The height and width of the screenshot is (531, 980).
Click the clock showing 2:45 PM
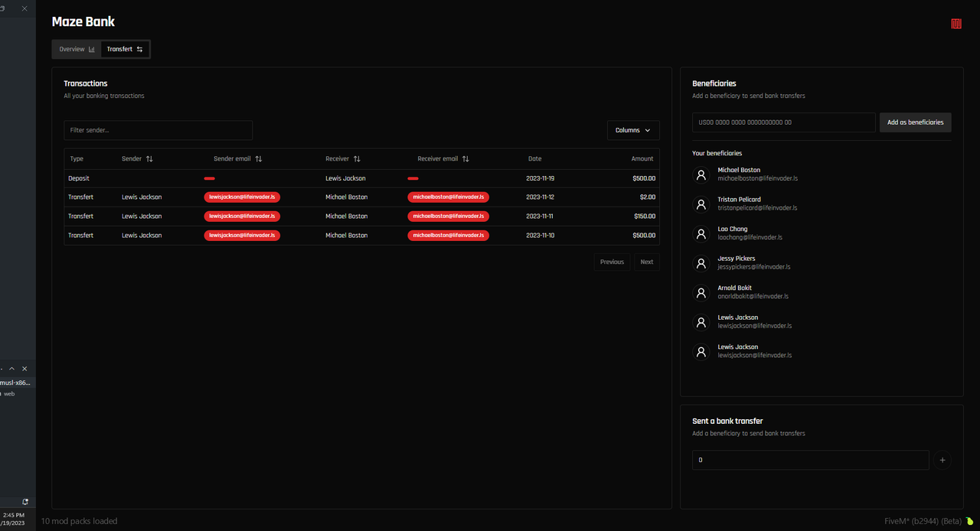[14, 516]
